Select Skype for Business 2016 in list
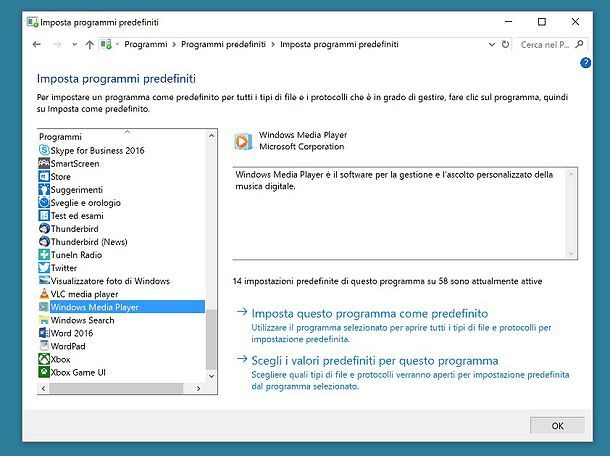610x456 pixels. point(97,150)
